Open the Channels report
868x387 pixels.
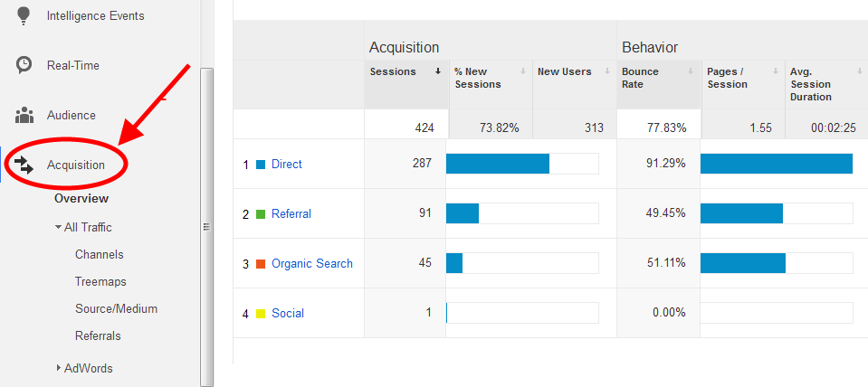[99, 255]
